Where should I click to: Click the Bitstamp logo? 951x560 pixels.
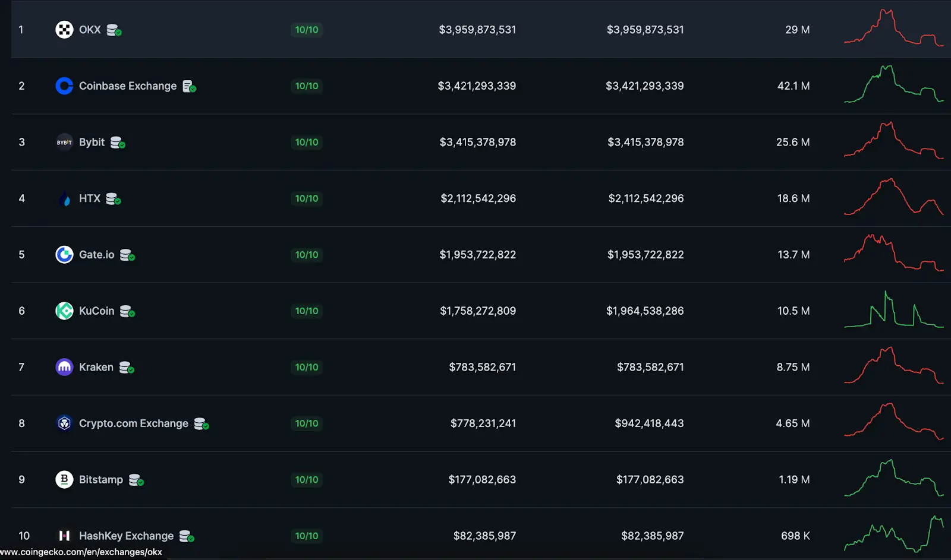point(64,479)
